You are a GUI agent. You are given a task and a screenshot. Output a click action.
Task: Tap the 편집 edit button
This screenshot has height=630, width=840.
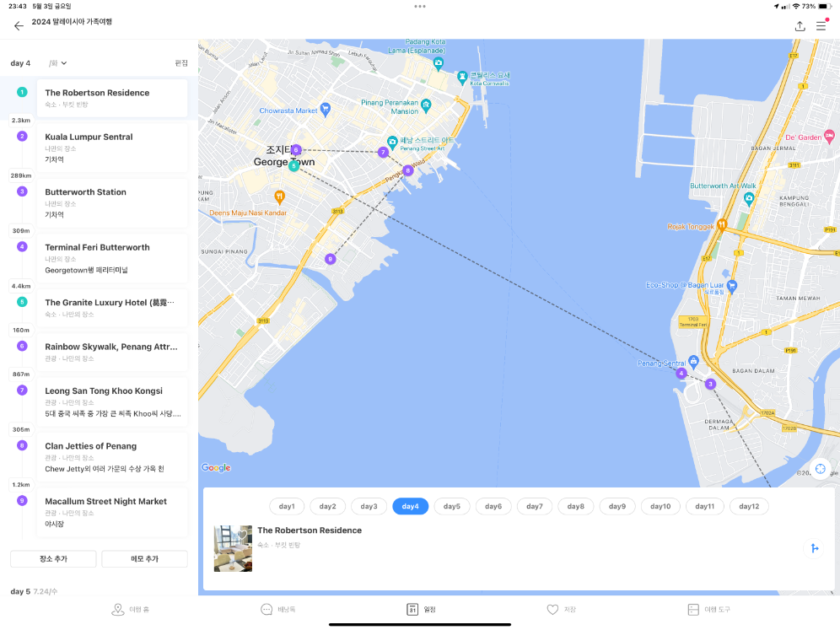pos(181,63)
